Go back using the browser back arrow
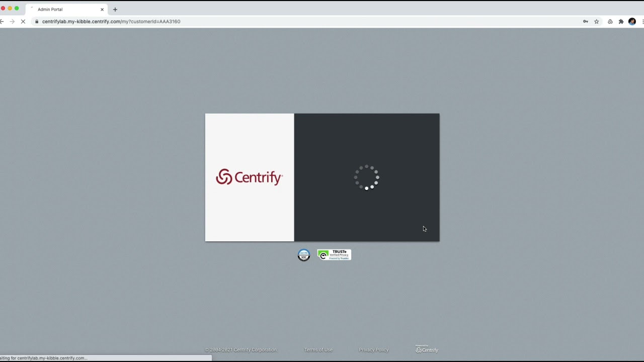Viewport: 644px width, 362px height. tap(2, 22)
